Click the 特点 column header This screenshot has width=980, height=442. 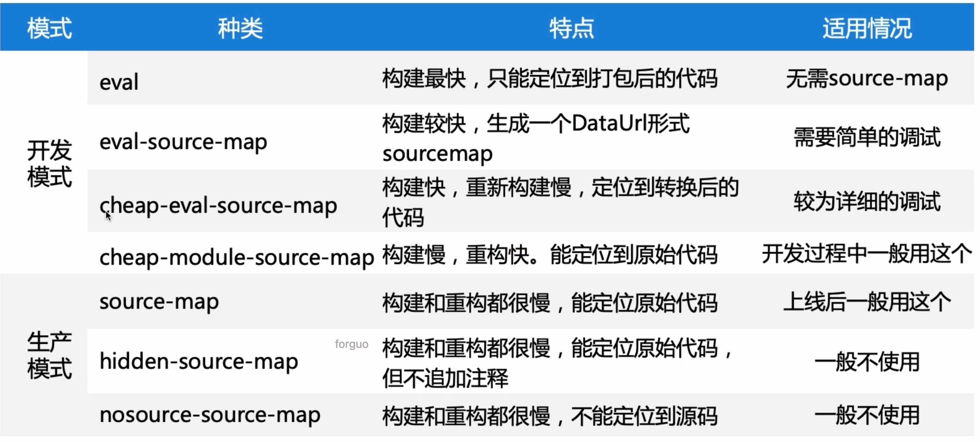click(x=571, y=28)
